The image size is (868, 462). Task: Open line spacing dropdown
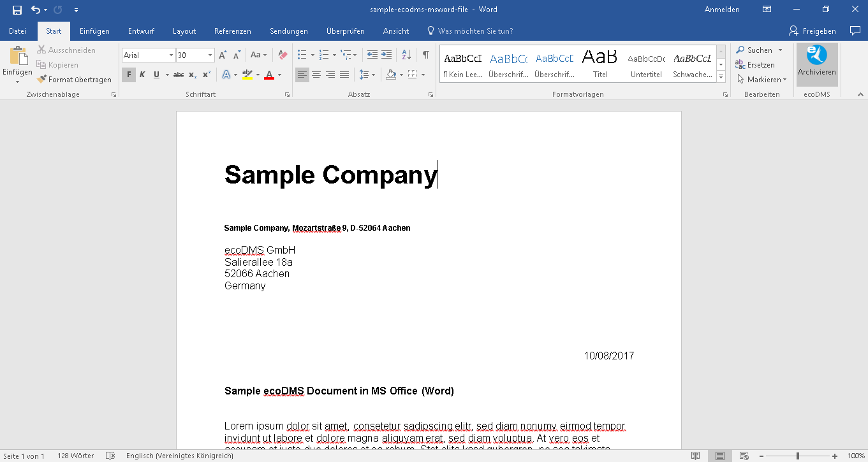click(x=367, y=75)
